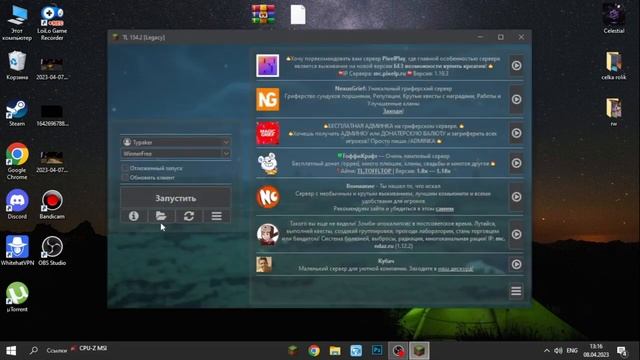The height and width of the screenshot is (360, 640).
Task: Click the Запустить launch button
Action: tap(176, 198)
